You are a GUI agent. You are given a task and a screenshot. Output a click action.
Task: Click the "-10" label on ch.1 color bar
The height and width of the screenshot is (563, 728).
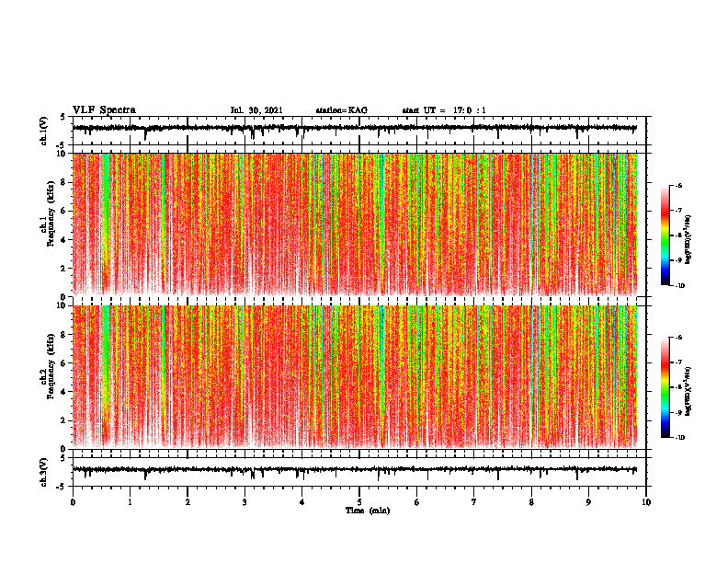click(680, 286)
